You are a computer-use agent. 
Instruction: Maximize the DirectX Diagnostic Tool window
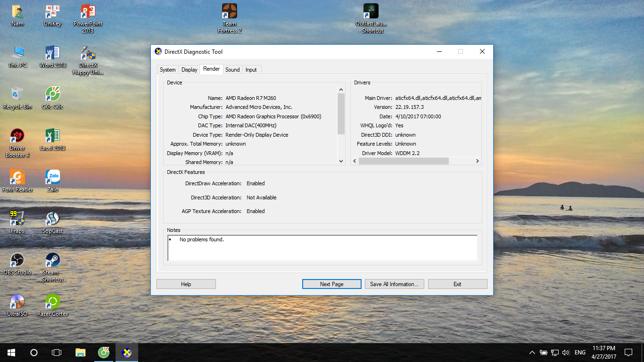point(461,52)
